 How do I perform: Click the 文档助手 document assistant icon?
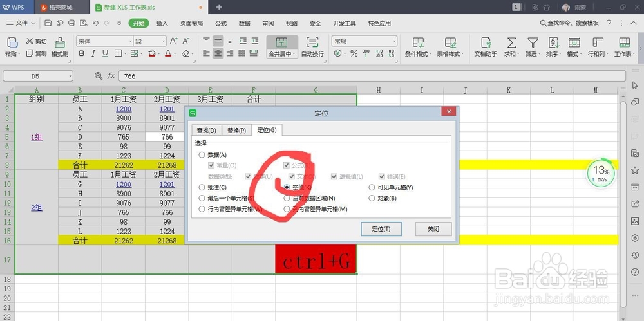486,42
